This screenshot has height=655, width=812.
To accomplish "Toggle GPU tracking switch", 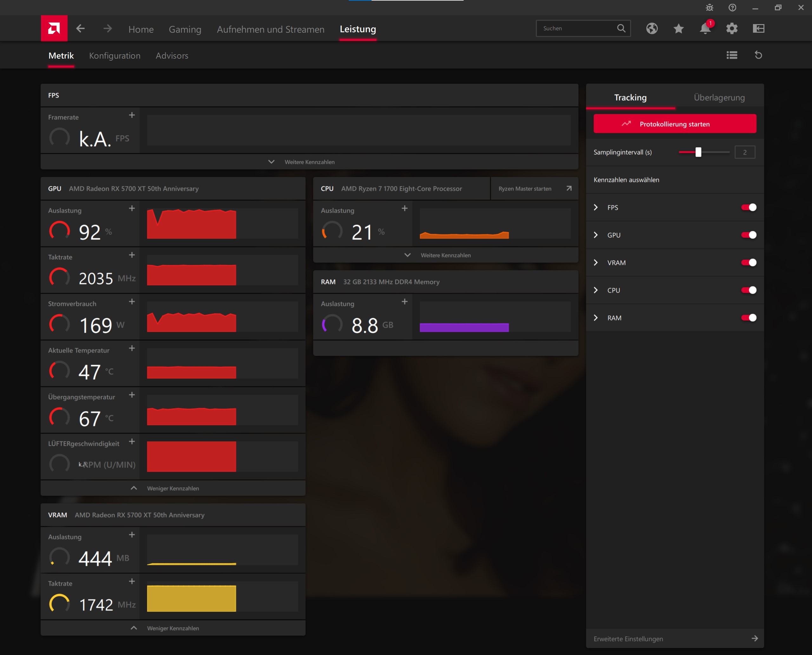I will click(x=749, y=235).
